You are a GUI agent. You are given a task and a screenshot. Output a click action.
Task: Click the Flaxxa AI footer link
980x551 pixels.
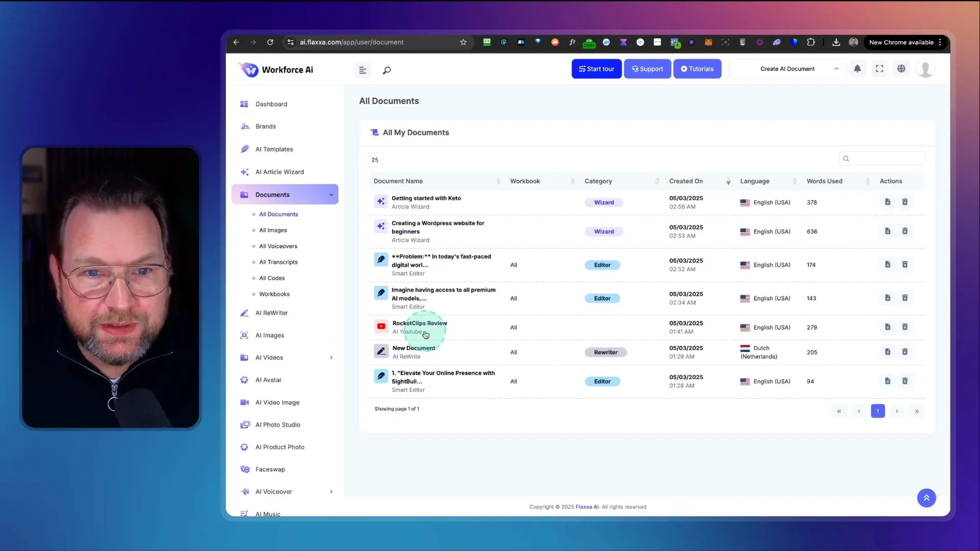[587, 507]
